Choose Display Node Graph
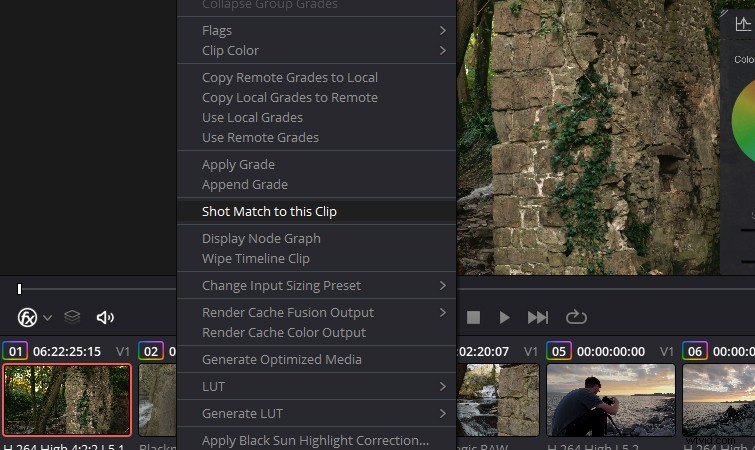This screenshot has width=755, height=450. (316, 239)
